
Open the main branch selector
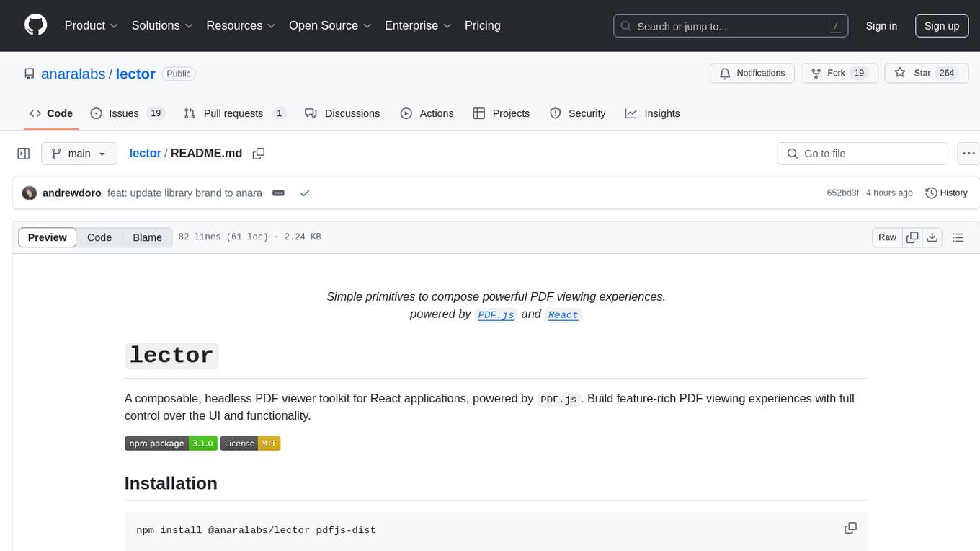click(x=79, y=154)
